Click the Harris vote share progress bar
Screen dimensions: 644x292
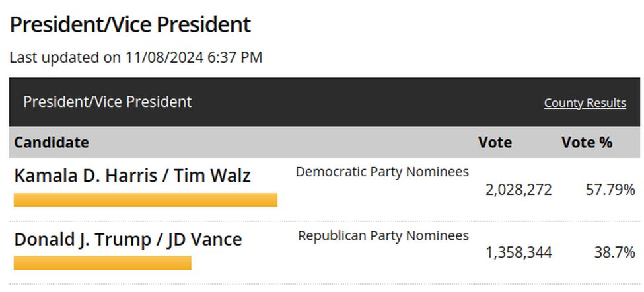tap(145, 200)
